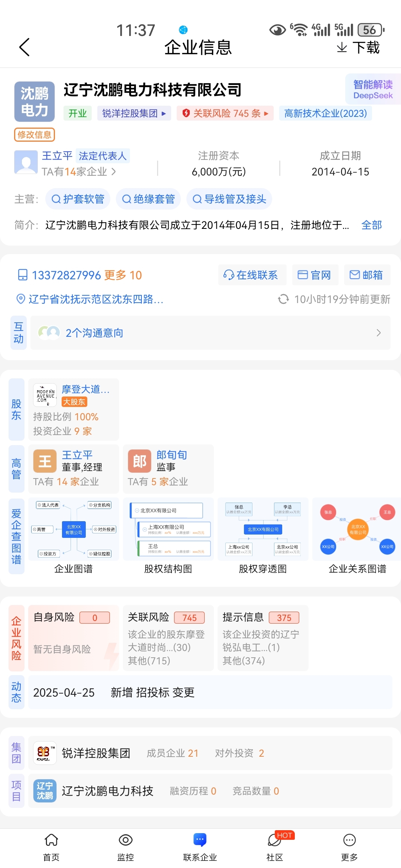401x868 pixels.
Task: Tap the 开业 status tag
Action: pyautogui.click(x=78, y=113)
